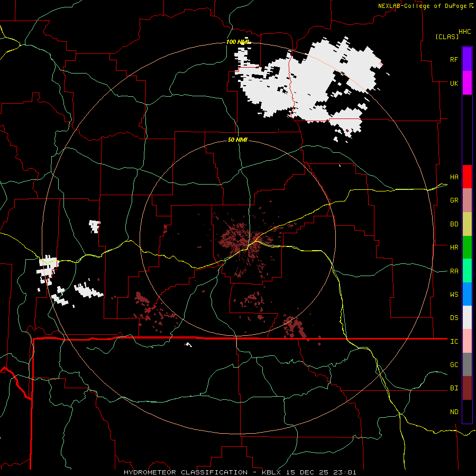
Task: Click the IC legend label
Action: [454, 342]
